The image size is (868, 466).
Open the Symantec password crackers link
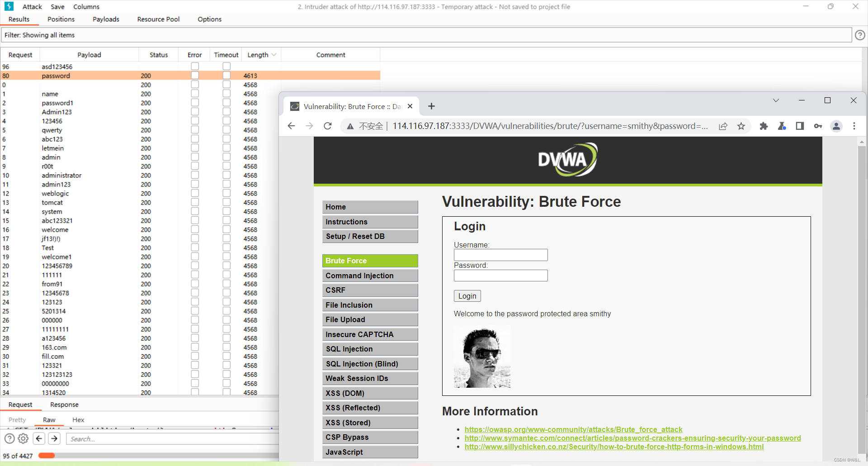click(632, 438)
